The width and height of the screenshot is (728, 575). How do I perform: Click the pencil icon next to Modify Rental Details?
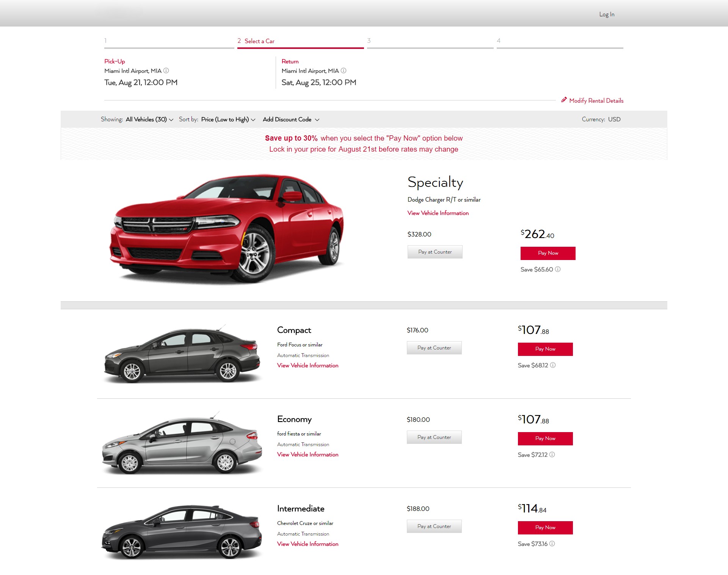click(x=564, y=100)
